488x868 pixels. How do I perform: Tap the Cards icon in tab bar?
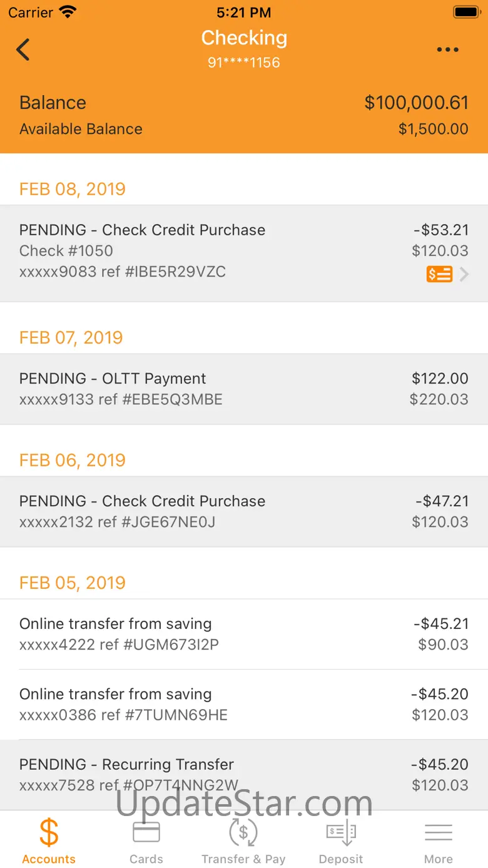(146, 832)
